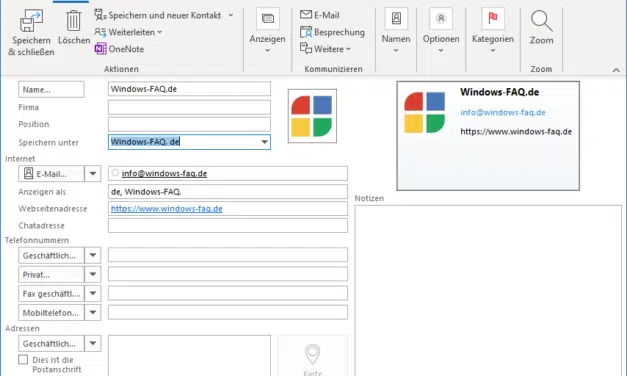Click the Mobiltelefon number field

[228, 312]
